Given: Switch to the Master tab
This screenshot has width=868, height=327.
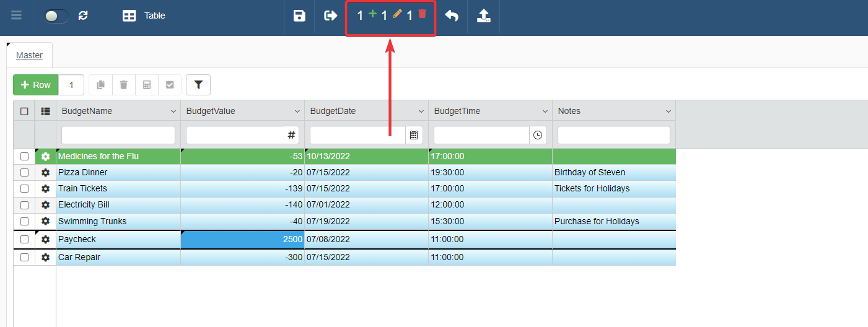Looking at the screenshot, I should (29, 55).
